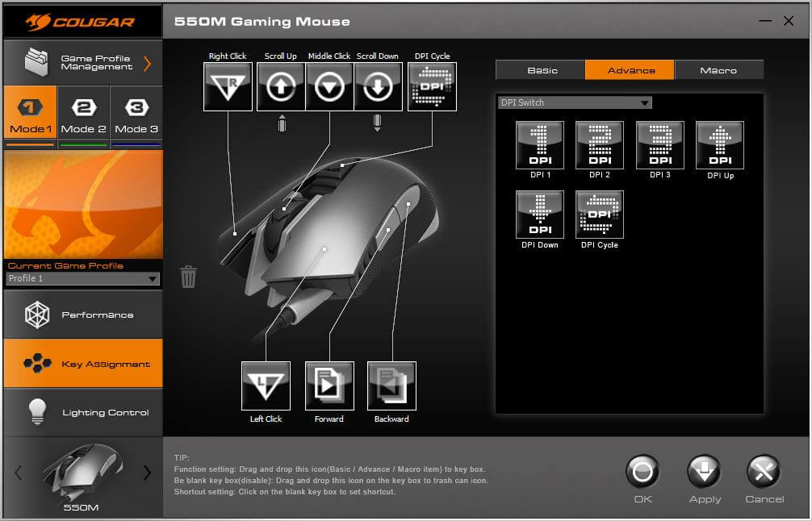Open the Lighting Control section
Viewport: 812px width, 521px height.
click(x=82, y=412)
